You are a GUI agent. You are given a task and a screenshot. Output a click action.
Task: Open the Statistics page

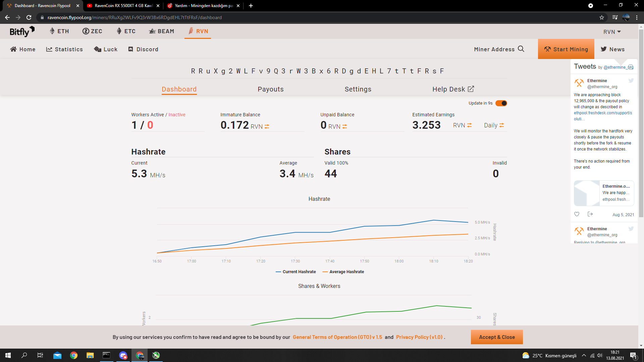pos(64,49)
